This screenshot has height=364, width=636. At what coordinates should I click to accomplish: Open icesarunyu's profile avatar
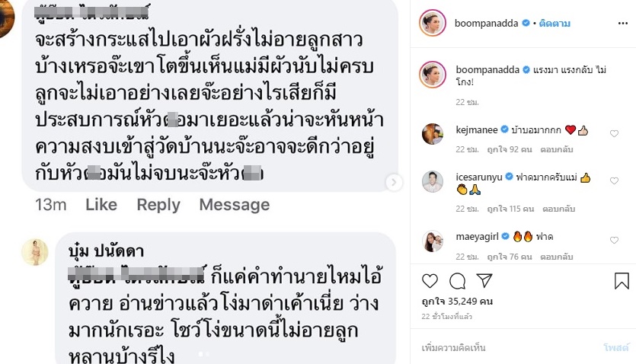tap(433, 181)
